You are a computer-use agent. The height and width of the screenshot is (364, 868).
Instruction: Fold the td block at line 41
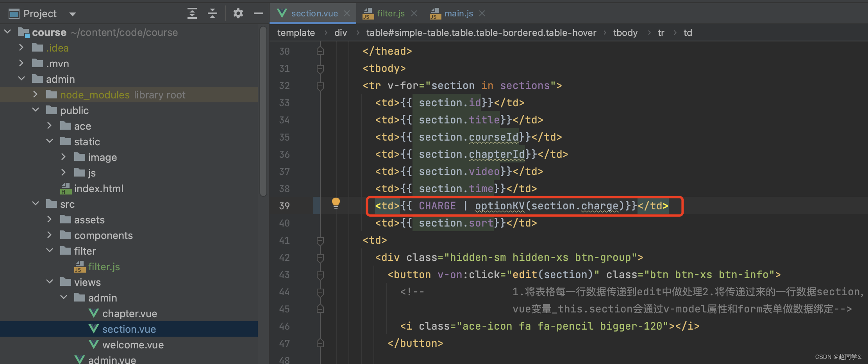[x=320, y=241]
